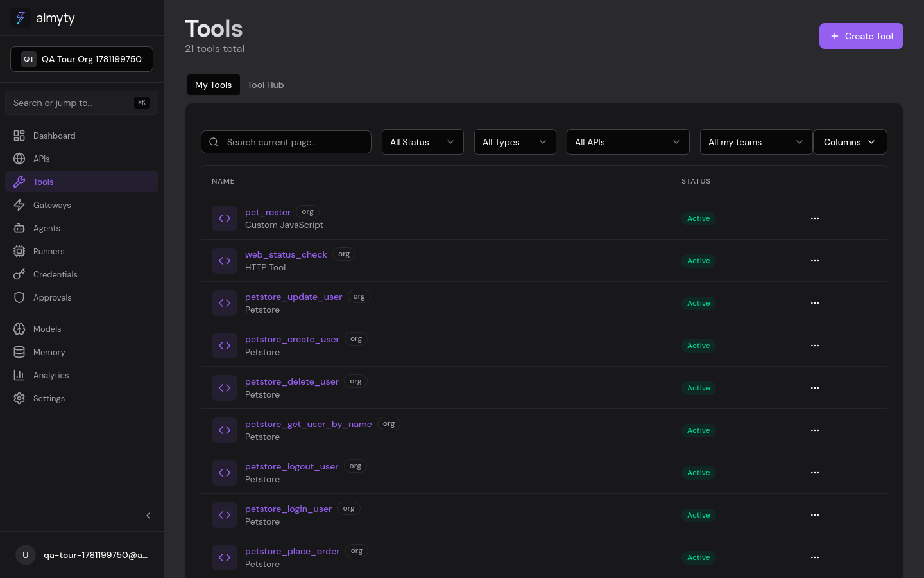Click the STATUS column header
The image size is (924, 578).
click(x=696, y=181)
